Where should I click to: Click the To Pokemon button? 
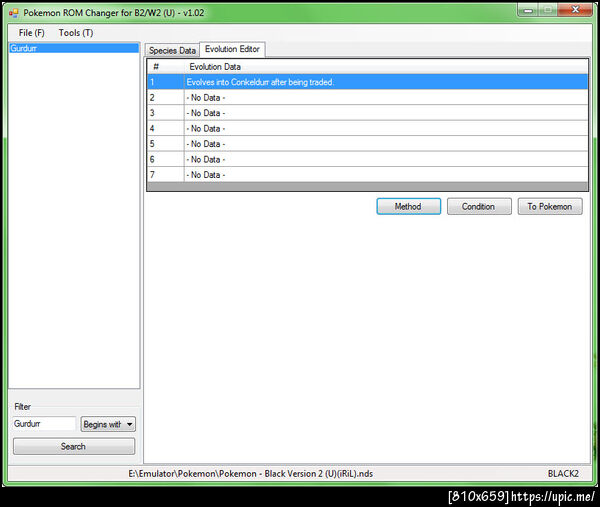(550, 206)
